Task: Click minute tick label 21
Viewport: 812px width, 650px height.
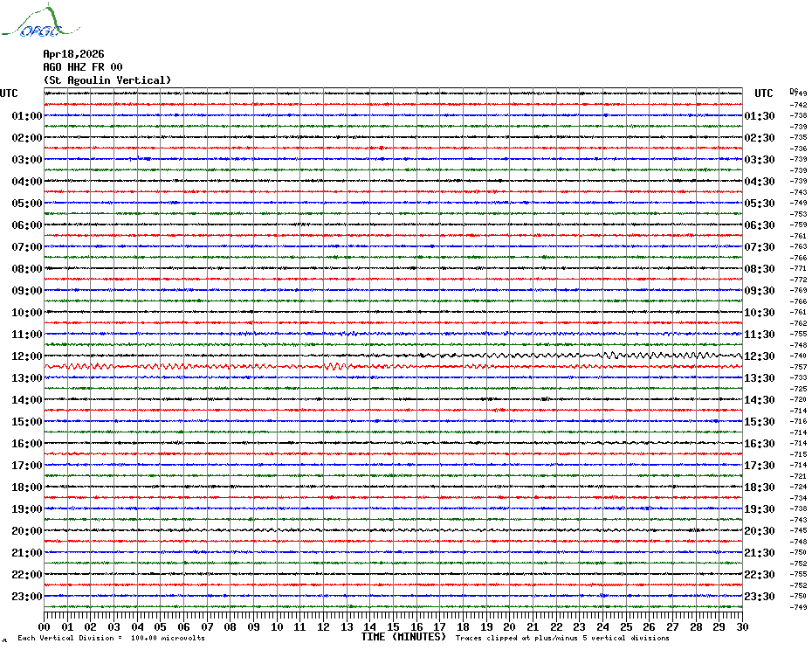Action: [533, 626]
